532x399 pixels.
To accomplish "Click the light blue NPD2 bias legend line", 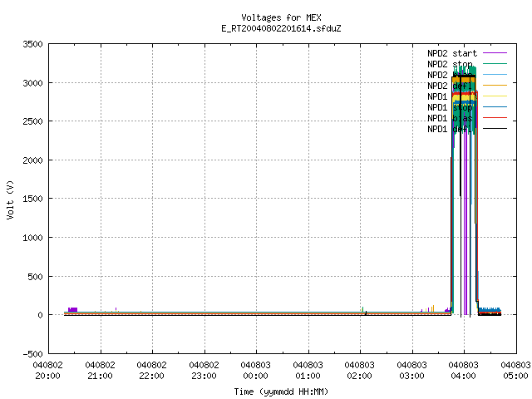I will (x=495, y=74).
